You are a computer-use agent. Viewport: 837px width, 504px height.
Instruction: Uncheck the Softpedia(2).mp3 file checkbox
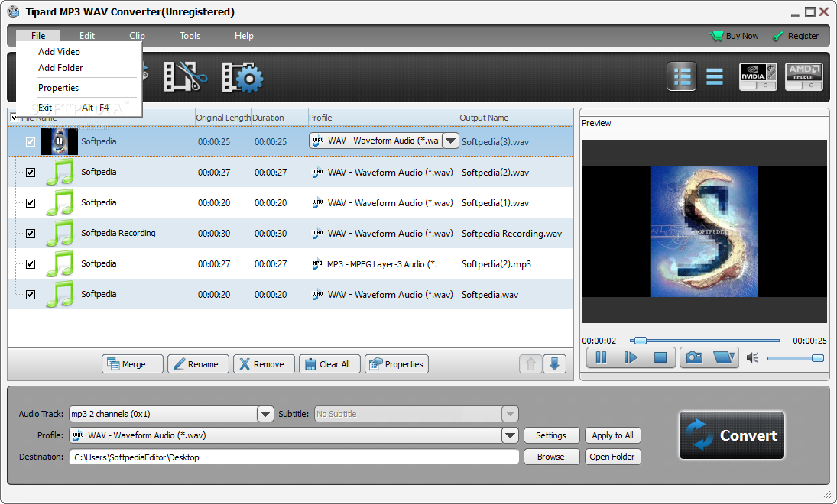[x=31, y=264]
